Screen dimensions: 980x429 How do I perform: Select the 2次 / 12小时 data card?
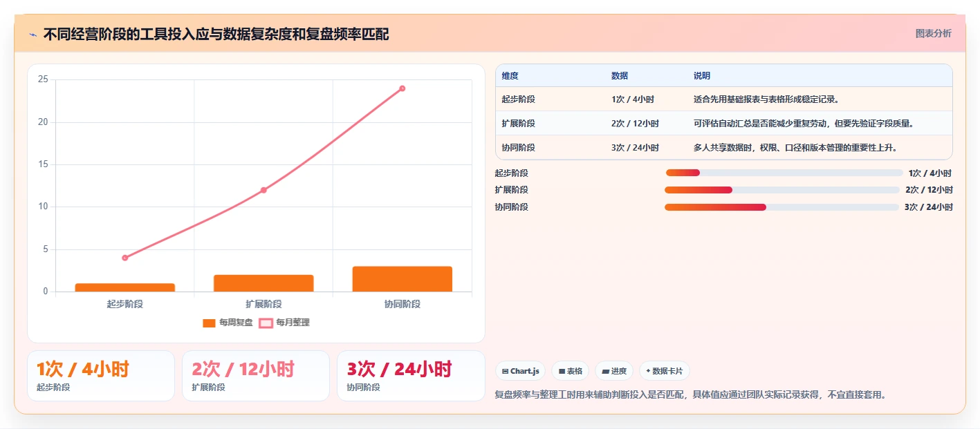click(256, 376)
